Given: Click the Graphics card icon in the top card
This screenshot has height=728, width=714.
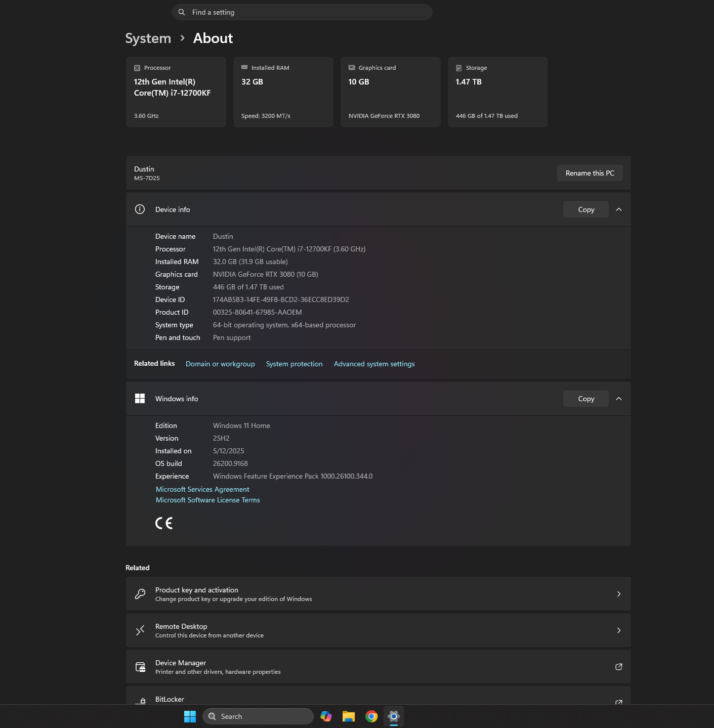Looking at the screenshot, I should (352, 67).
